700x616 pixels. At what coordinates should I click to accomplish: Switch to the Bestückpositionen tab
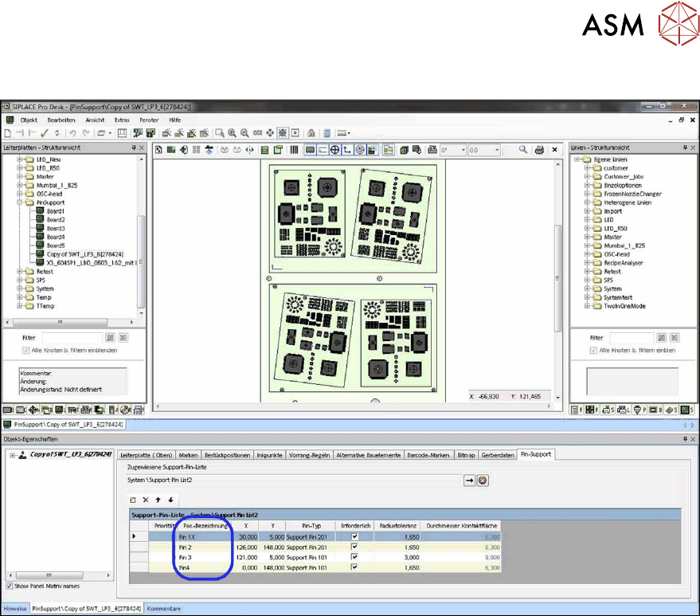click(227, 455)
